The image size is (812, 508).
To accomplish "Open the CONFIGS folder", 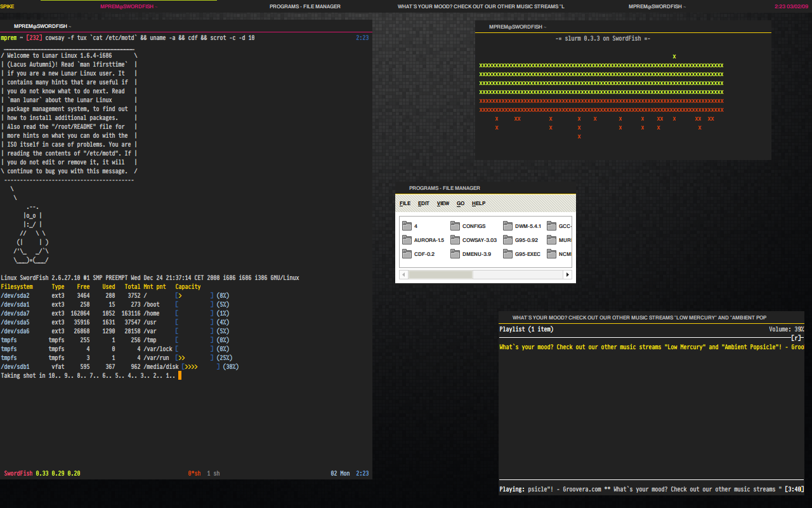I will (468, 226).
